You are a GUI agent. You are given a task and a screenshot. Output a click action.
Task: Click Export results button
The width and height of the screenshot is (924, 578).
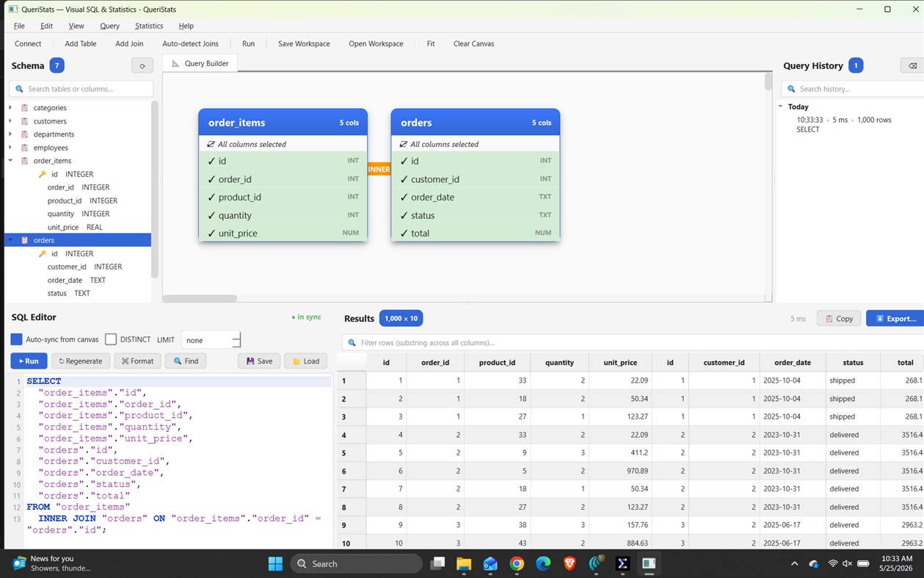895,319
